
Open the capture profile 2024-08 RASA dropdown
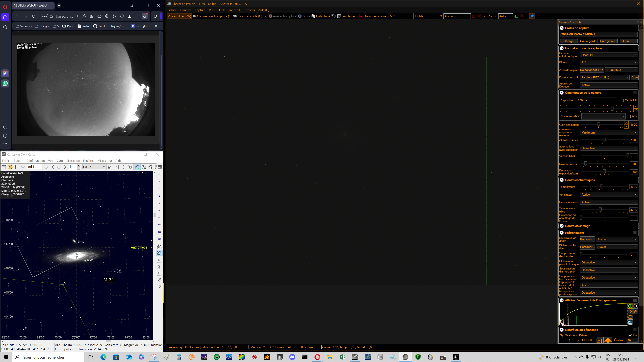tap(598, 34)
